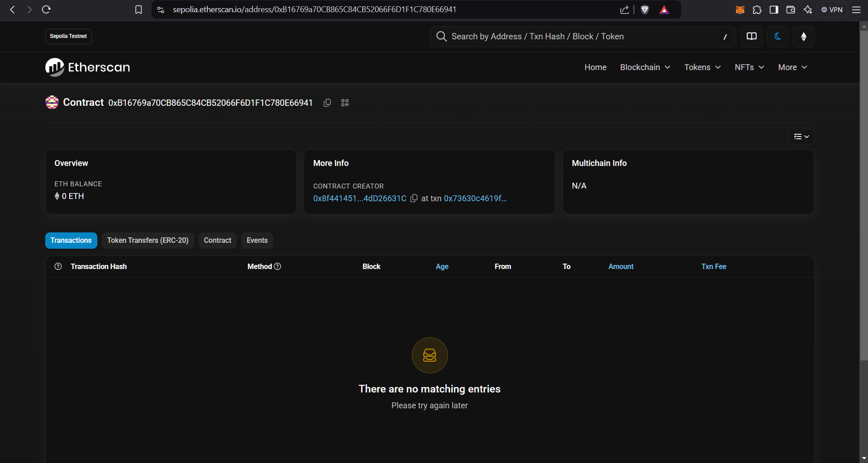Open site settings icon in address bar

tap(161, 9)
